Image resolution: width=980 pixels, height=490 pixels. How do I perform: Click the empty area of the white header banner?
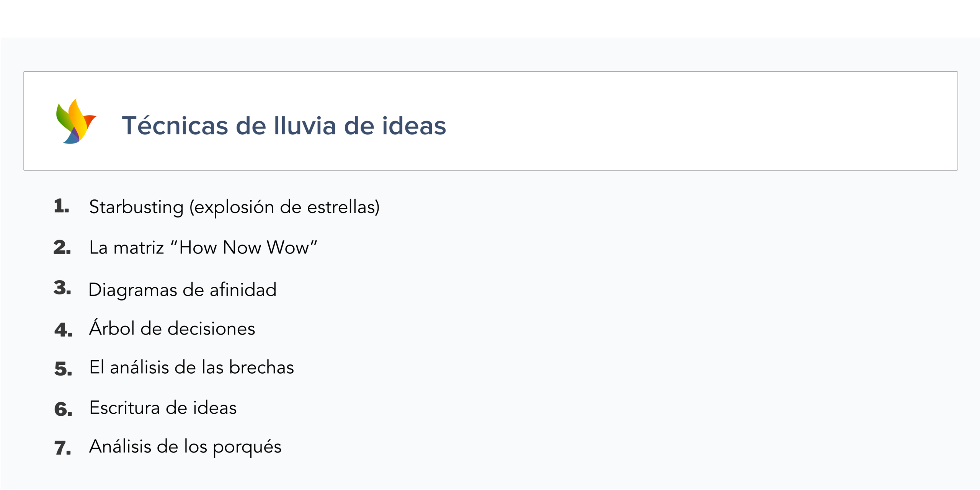(689, 121)
